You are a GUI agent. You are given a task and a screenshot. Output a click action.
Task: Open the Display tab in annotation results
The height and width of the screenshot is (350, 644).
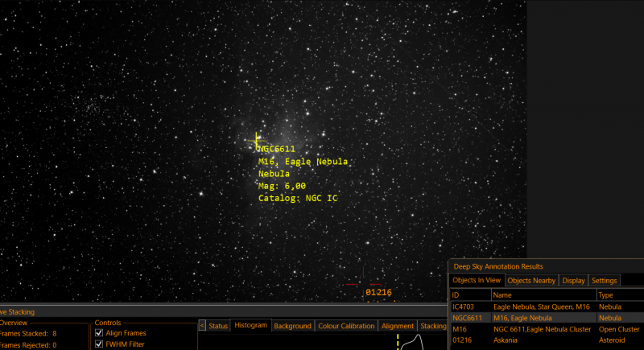tap(573, 281)
